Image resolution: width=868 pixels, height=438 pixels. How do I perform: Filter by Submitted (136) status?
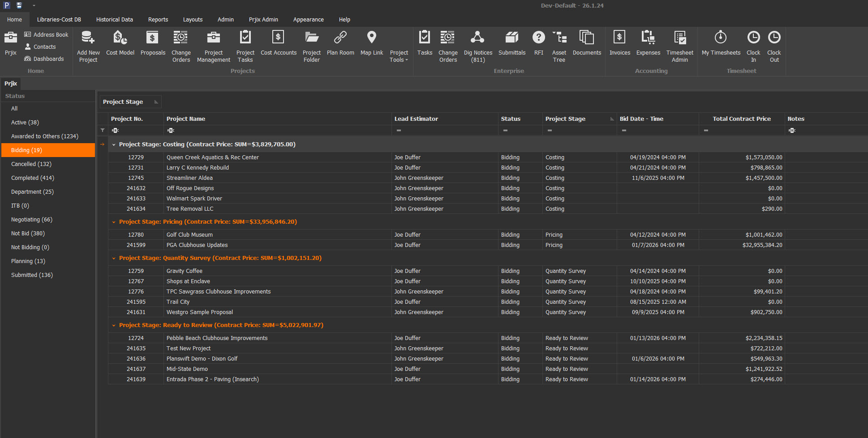(x=32, y=275)
